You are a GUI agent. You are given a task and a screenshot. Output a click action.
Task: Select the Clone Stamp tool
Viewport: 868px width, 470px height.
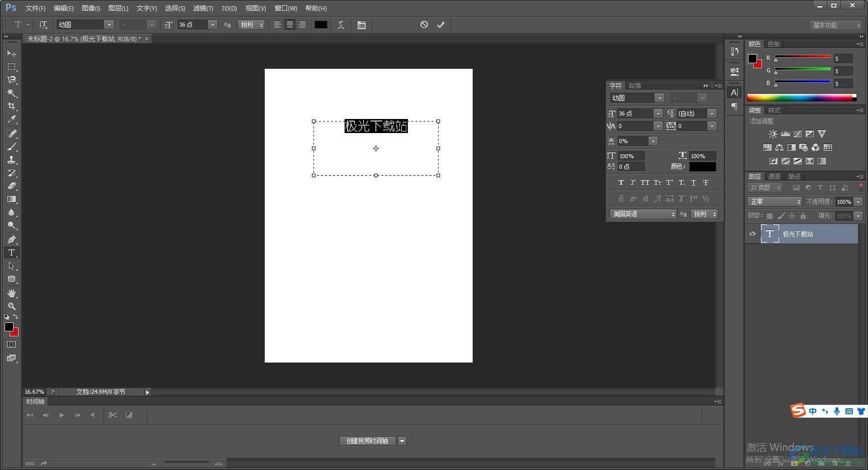(12, 160)
